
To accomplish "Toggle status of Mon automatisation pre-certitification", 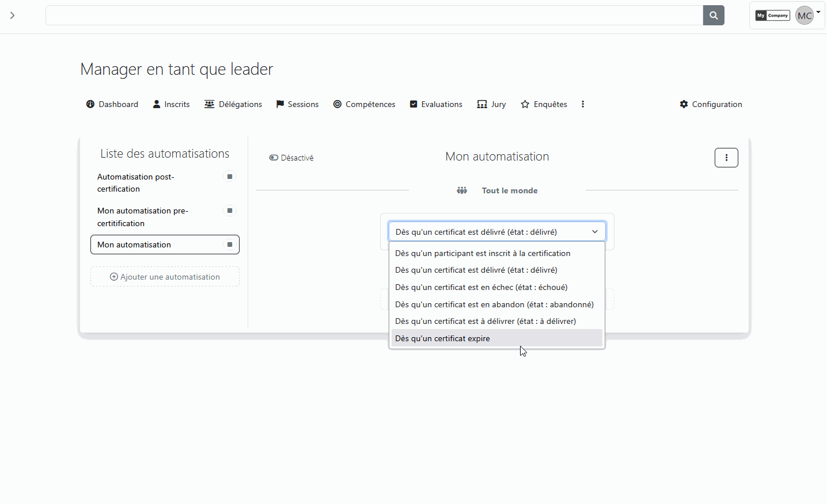I will pyautogui.click(x=230, y=211).
